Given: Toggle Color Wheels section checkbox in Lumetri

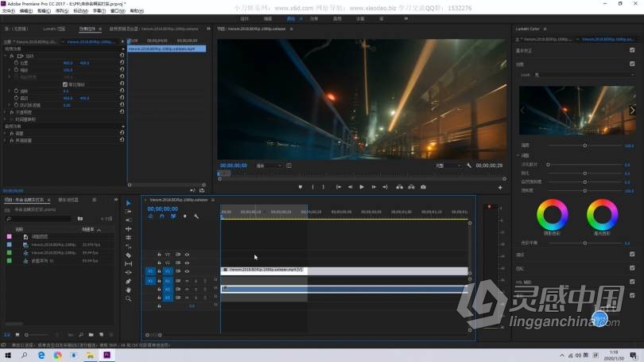Looking at the screenshot, I should pos(632,268).
